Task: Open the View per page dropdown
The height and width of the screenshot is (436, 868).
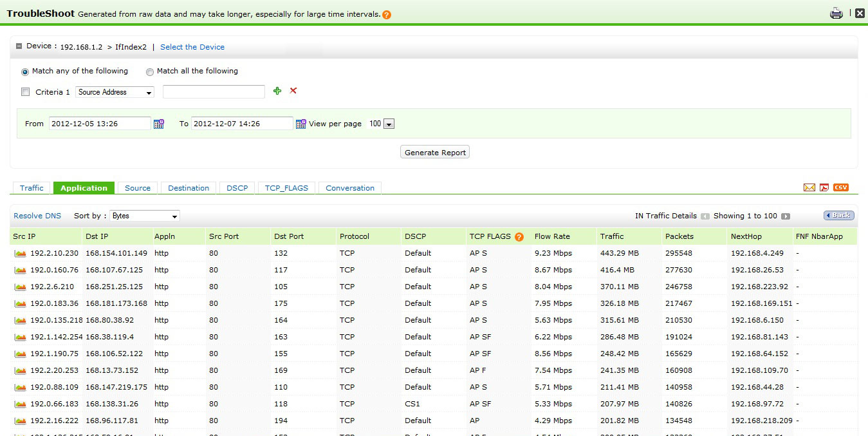Action: click(390, 124)
